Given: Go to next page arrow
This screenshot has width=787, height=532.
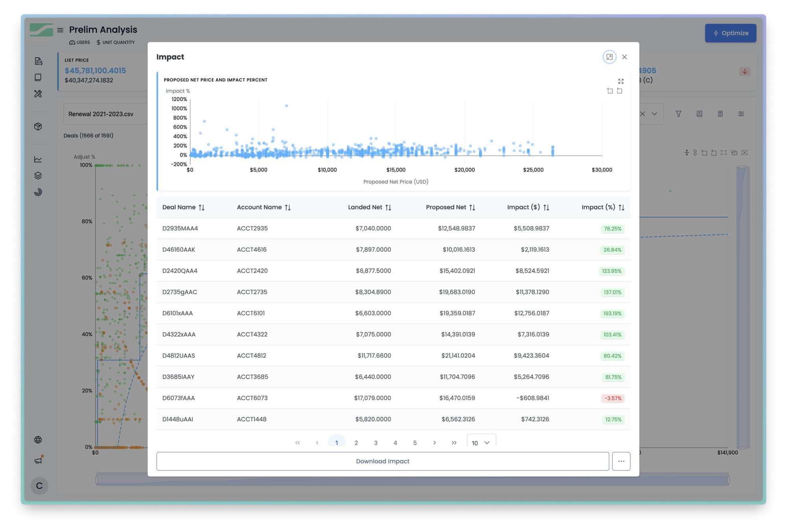Looking at the screenshot, I should (x=434, y=443).
